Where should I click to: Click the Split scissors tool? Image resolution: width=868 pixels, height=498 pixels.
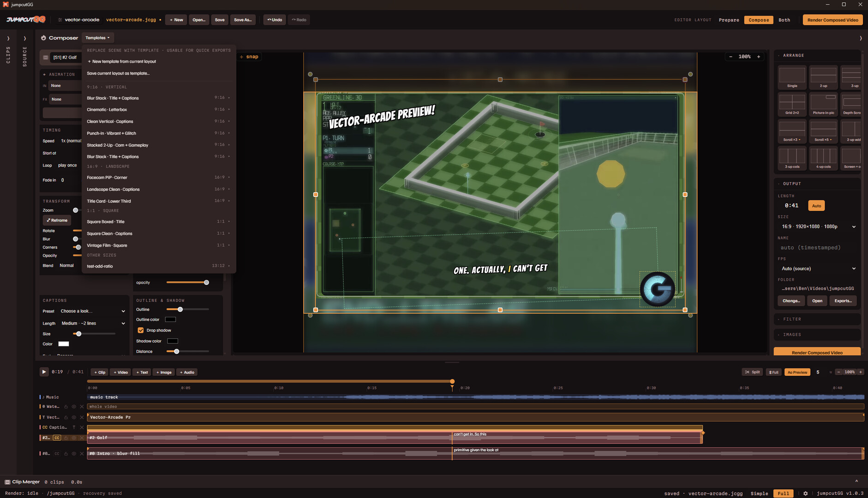[x=752, y=372]
